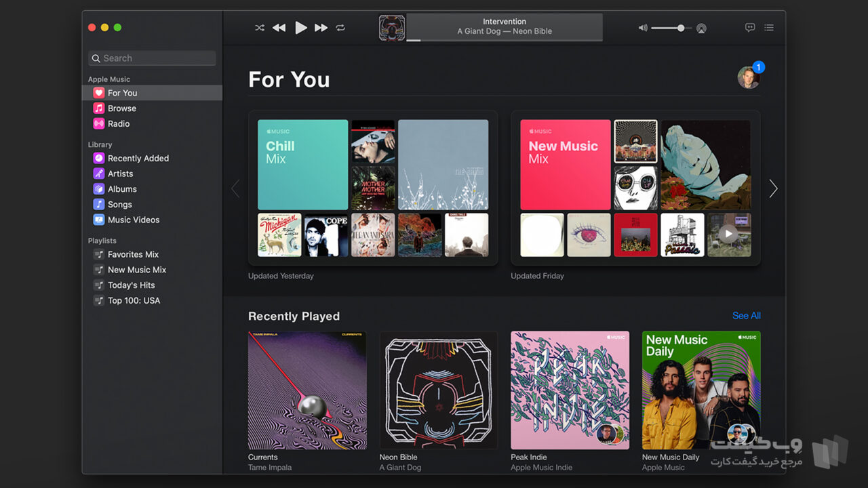Skip forward to next track
The image size is (868, 488).
pyautogui.click(x=321, y=28)
